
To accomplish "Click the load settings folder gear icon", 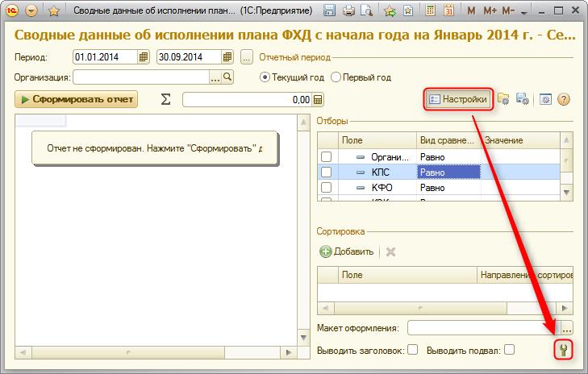I will (x=503, y=99).
